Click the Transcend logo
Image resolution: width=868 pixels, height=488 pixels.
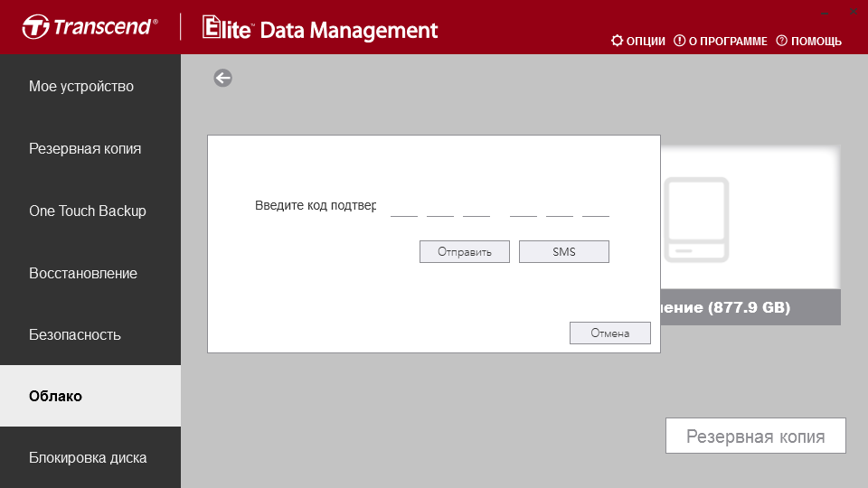pos(90,26)
